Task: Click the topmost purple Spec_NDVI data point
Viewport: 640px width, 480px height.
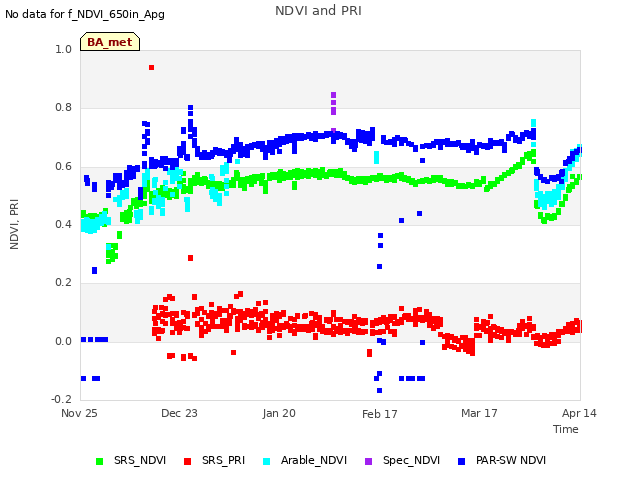Action: [x=333, y=95]
